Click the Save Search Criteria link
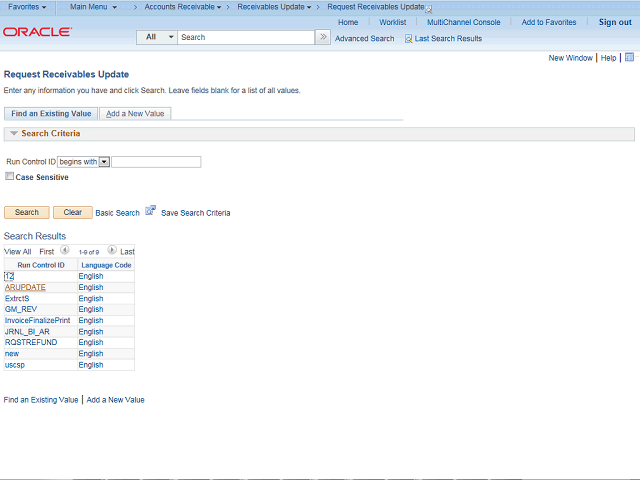Image resolution: width=640 pixels, height=480 pixels. [x=196, y=213]
